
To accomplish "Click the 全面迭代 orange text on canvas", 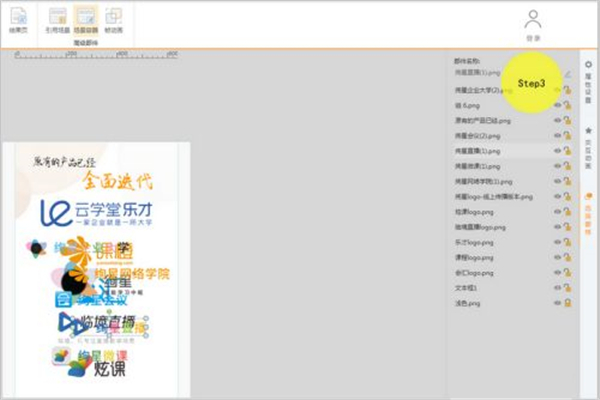I will 118,180.
